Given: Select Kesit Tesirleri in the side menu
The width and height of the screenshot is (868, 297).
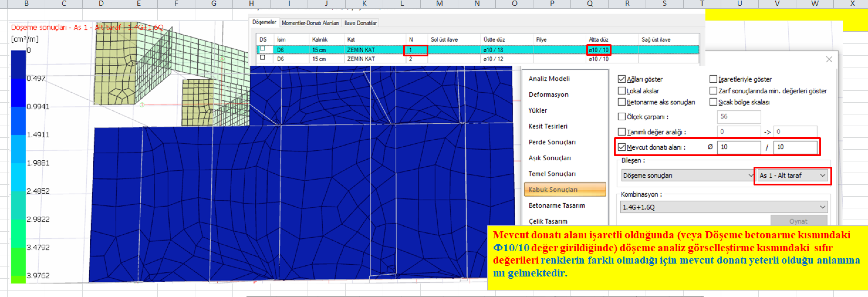Looking at the screenshot, I should 548,126.
